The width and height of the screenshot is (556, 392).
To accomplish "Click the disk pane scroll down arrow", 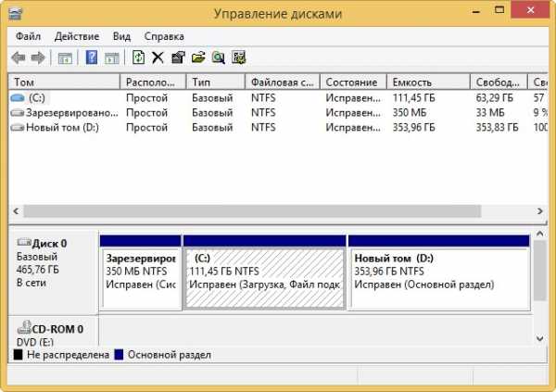I will tap(539, 338).
